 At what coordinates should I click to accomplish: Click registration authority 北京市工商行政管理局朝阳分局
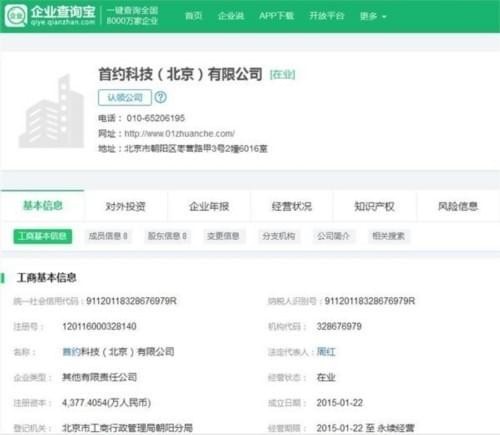128,428
